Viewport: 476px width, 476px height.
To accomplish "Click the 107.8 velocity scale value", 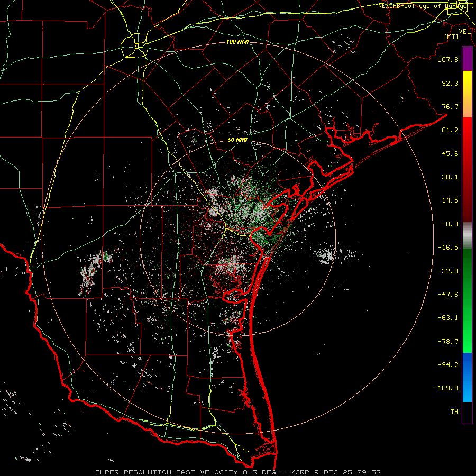I will pos(448,59).
